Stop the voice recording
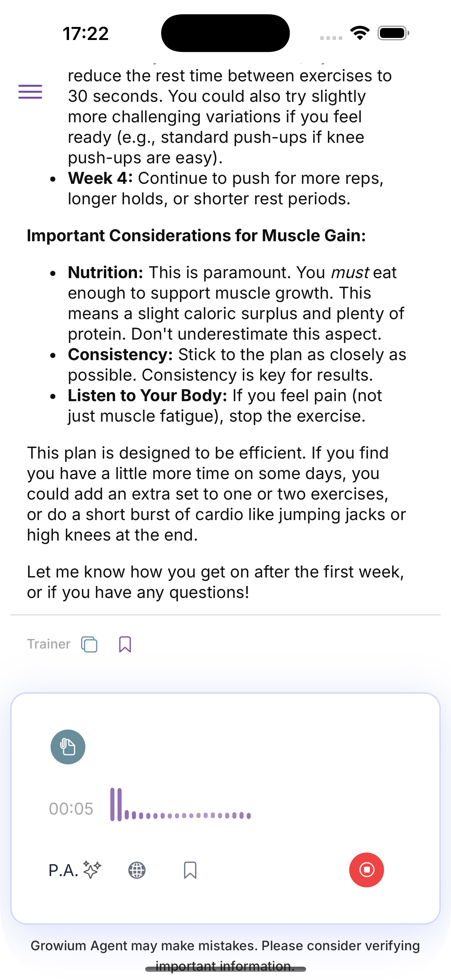This screenshot has width=451, height=980. click(366, 870)
